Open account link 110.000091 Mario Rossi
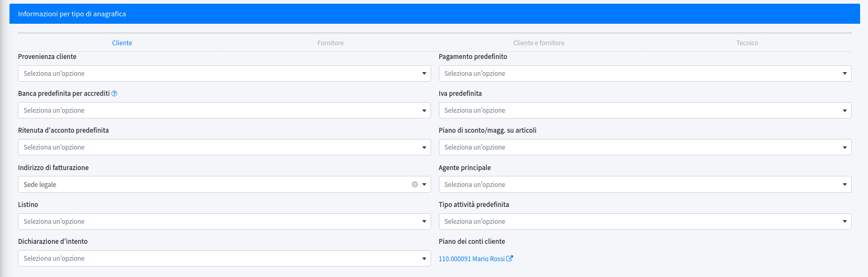 coord(471,259)
